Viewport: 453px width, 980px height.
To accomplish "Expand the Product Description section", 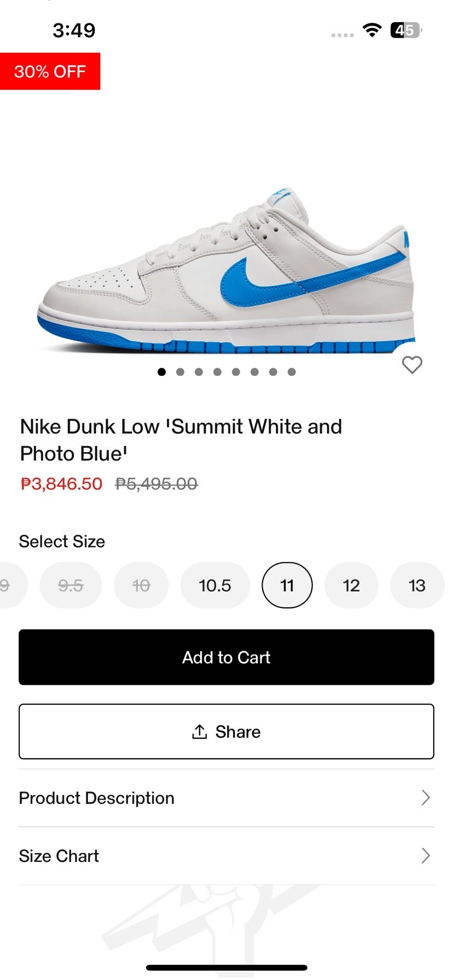I will coord(97,798).
